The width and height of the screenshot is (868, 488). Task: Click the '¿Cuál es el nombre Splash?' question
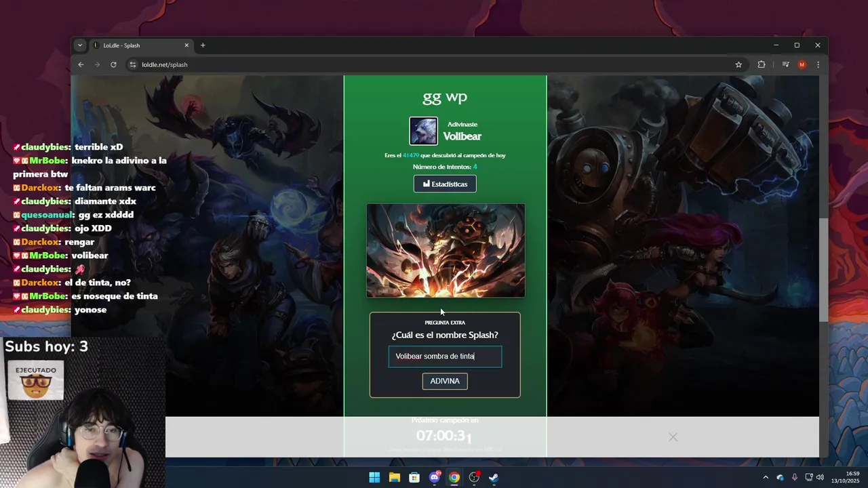[445, 335]
